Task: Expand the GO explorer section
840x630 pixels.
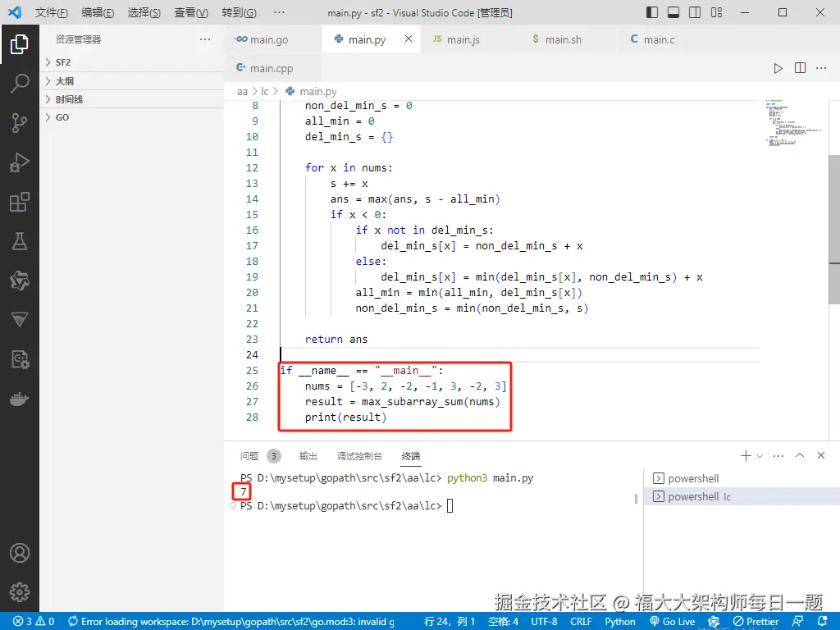Action: click(132, 117)
